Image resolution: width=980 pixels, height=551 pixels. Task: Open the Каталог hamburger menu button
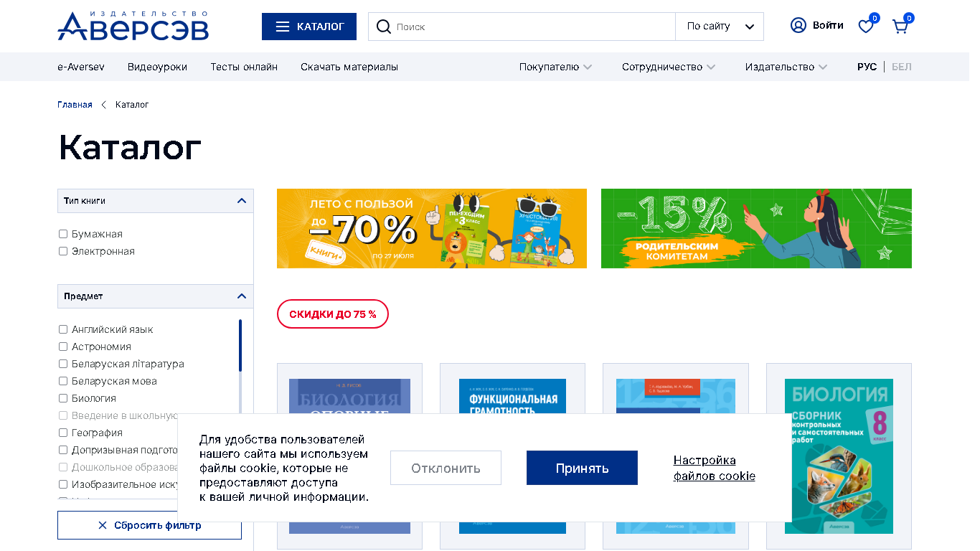[309, 27]
